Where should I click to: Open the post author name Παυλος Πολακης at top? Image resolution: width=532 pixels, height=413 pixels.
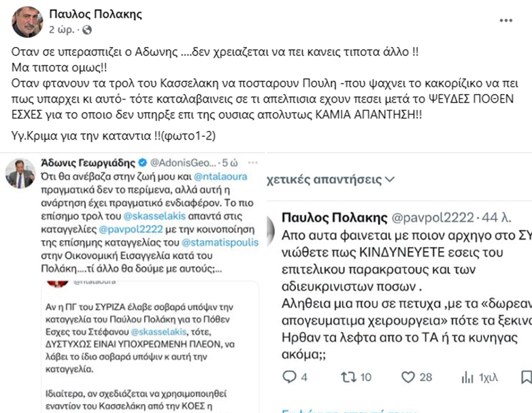pos(88,14)
